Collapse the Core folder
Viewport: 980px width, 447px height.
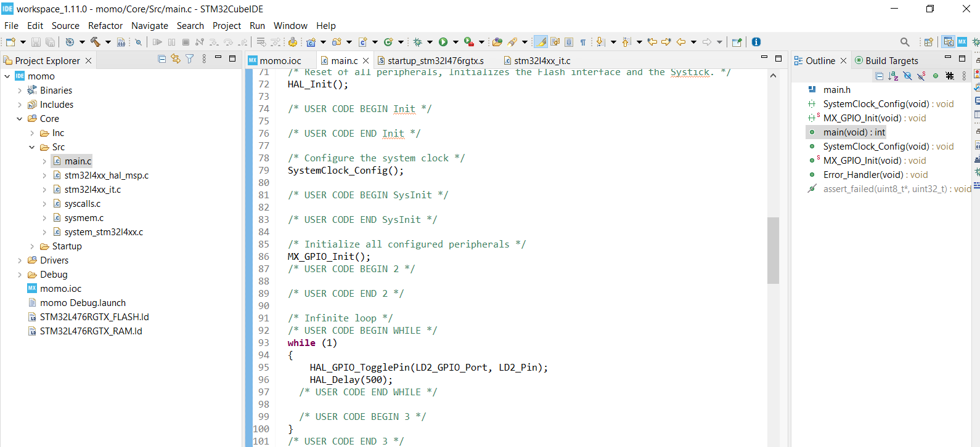(x=20, y=119)
